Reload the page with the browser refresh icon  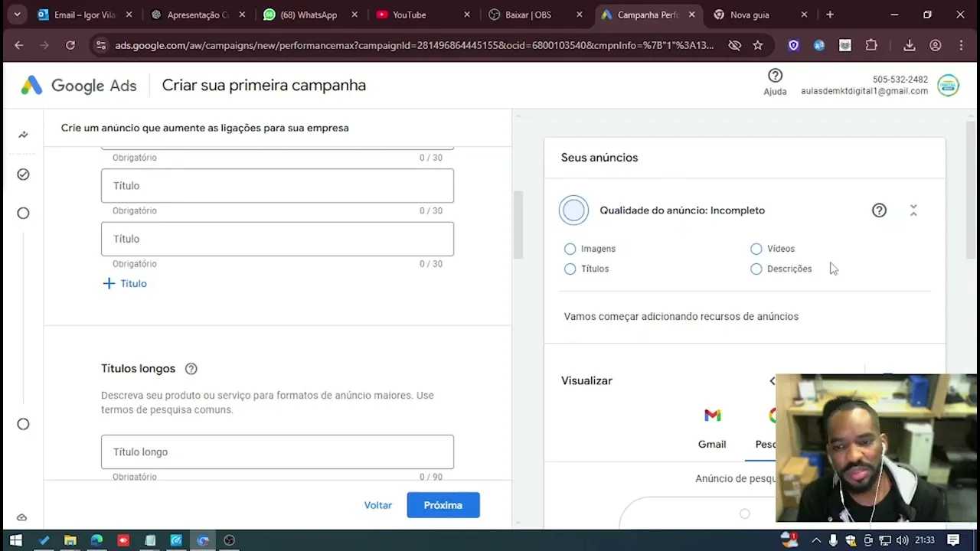pos(70,45)
